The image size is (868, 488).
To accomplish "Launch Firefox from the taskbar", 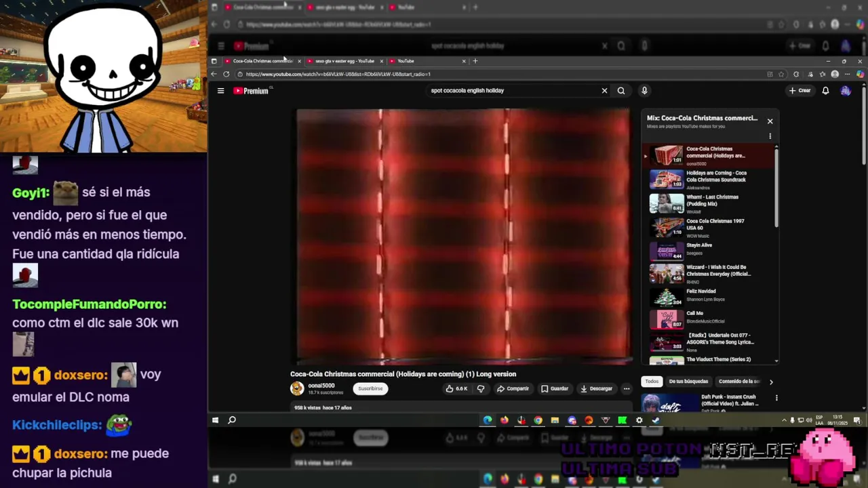I will pos(505,420).
